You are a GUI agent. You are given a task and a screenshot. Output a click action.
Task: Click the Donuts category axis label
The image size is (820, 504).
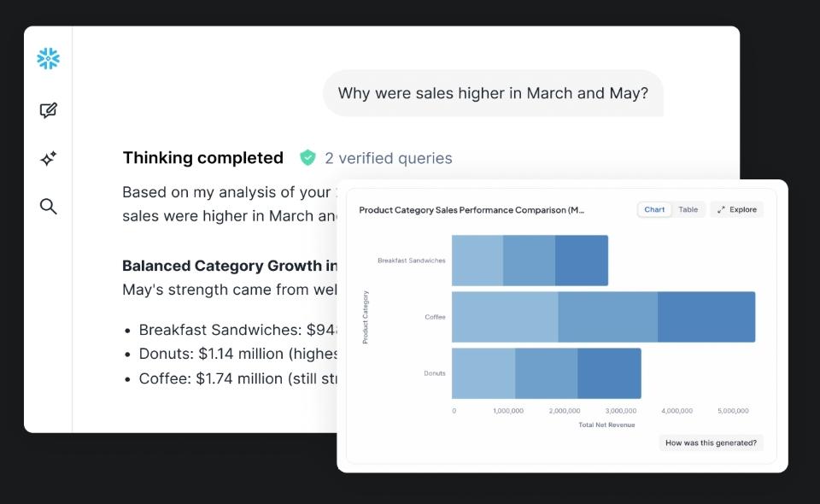tap(434, 373)
